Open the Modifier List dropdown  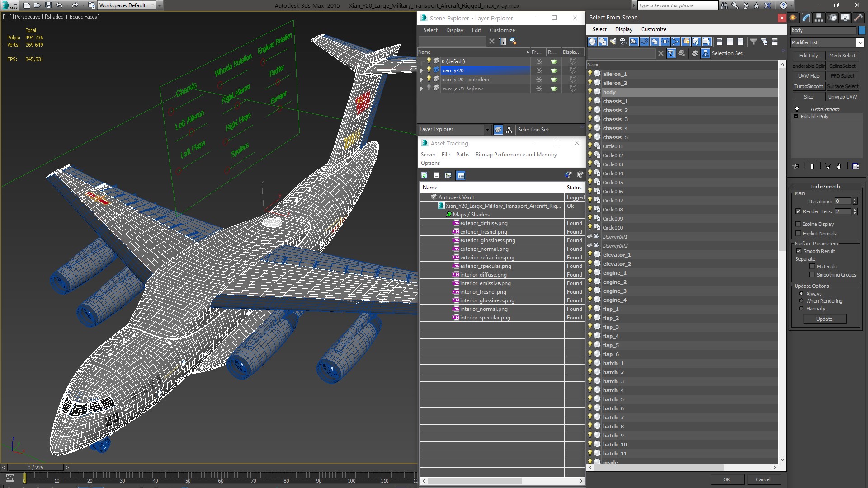[859, 42]
